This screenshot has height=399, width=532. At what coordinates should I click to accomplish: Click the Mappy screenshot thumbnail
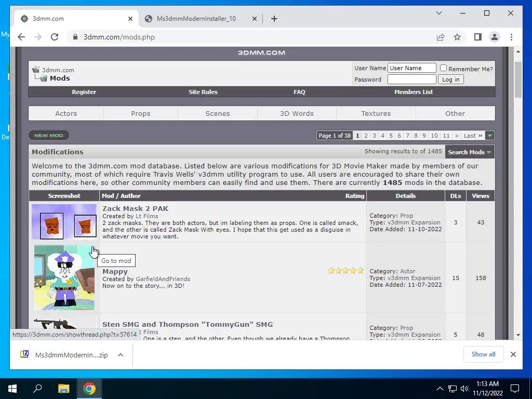(x=64, y=277)
